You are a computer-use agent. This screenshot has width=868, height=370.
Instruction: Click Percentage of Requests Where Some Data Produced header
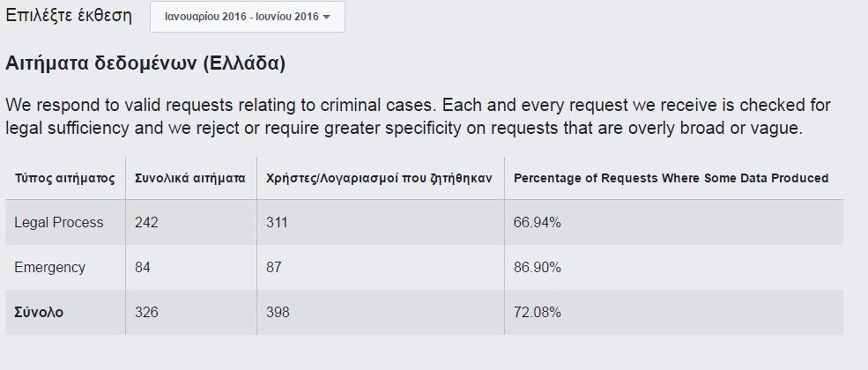click(671, 178)
